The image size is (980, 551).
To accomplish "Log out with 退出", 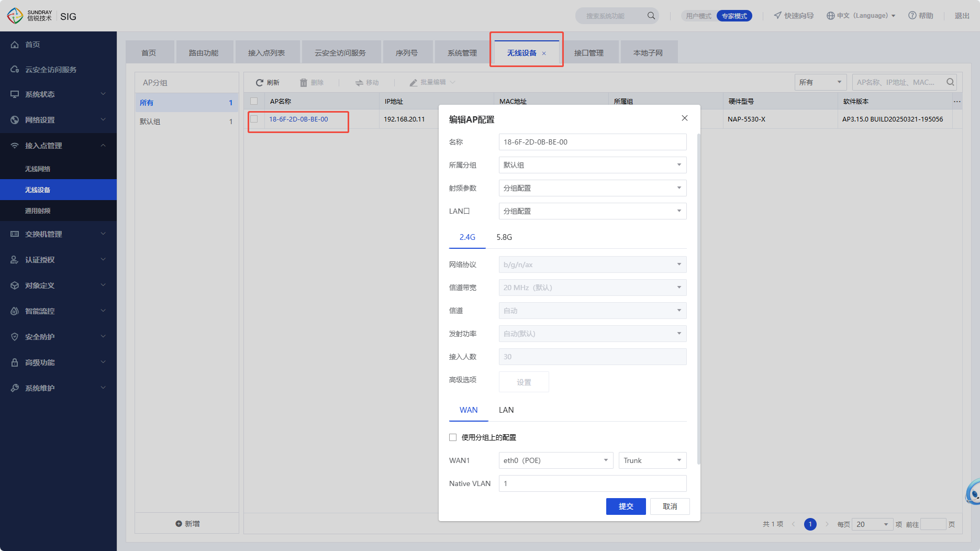I will [x=962, y=16].
